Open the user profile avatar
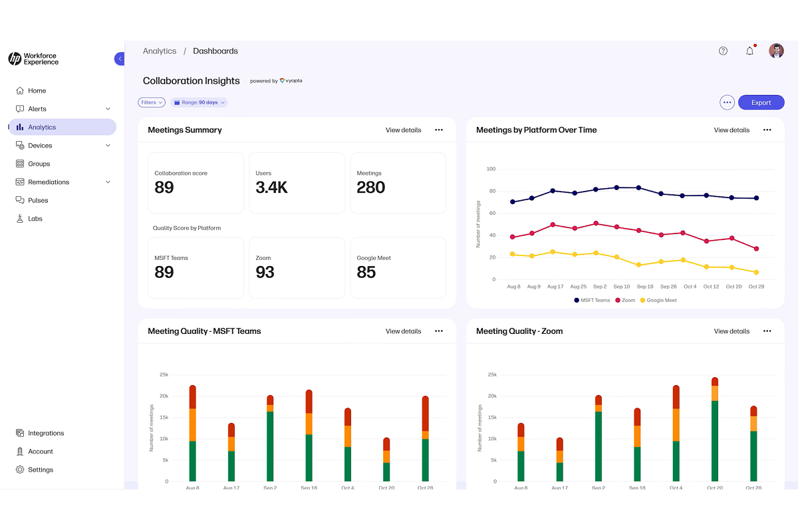The width and height of the screenshot is (798, 532). point(776,51)
